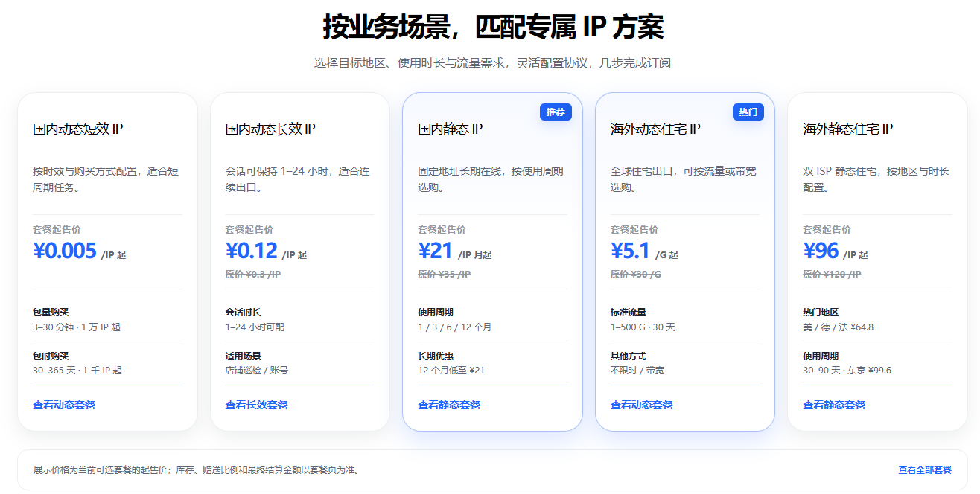Image resolution: width=980 pixels, height=494 pixels.
Task: Click the 查看长效套餐 link
Action: click(256, 405)
